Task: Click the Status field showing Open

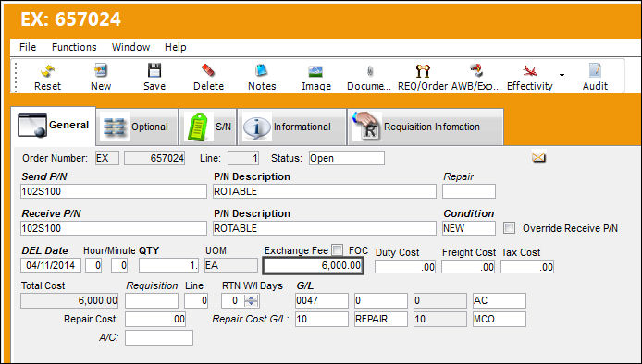Action: (347, 158)
